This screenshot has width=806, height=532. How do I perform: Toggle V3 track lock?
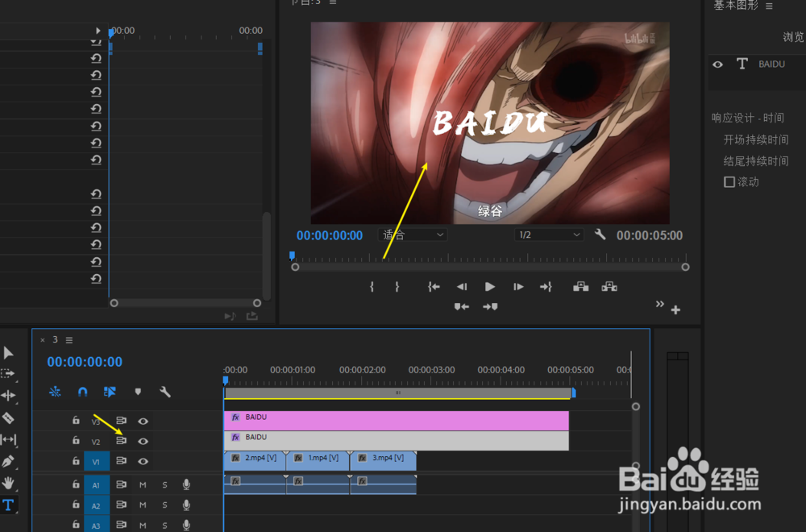point(76,421)
